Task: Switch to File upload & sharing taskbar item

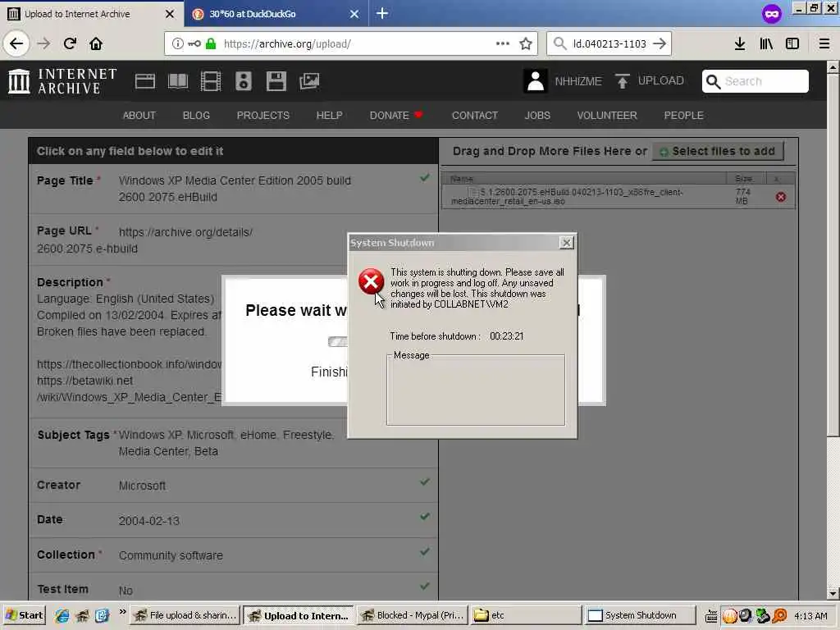Action: (x=185, y=615)
